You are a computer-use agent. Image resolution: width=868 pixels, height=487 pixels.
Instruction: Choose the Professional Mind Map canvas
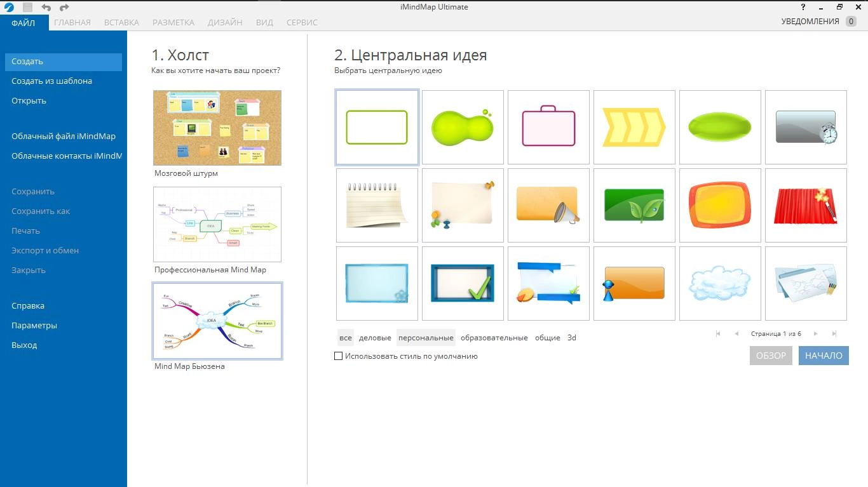pyautogui.click(x=217, y=224)
